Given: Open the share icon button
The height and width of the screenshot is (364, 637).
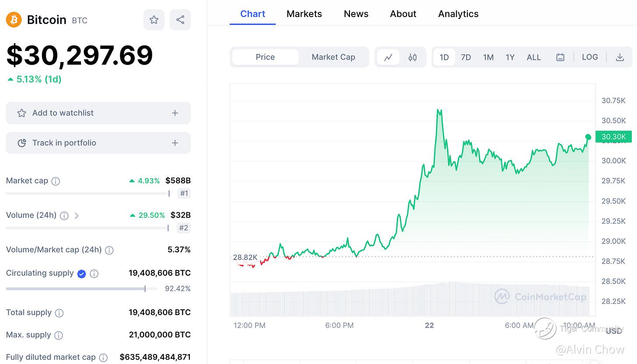Looking at the screenshot, I should coord(180,20).
